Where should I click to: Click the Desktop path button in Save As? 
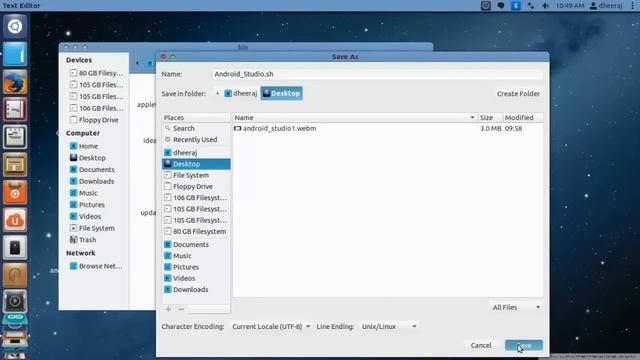[282, 93]
